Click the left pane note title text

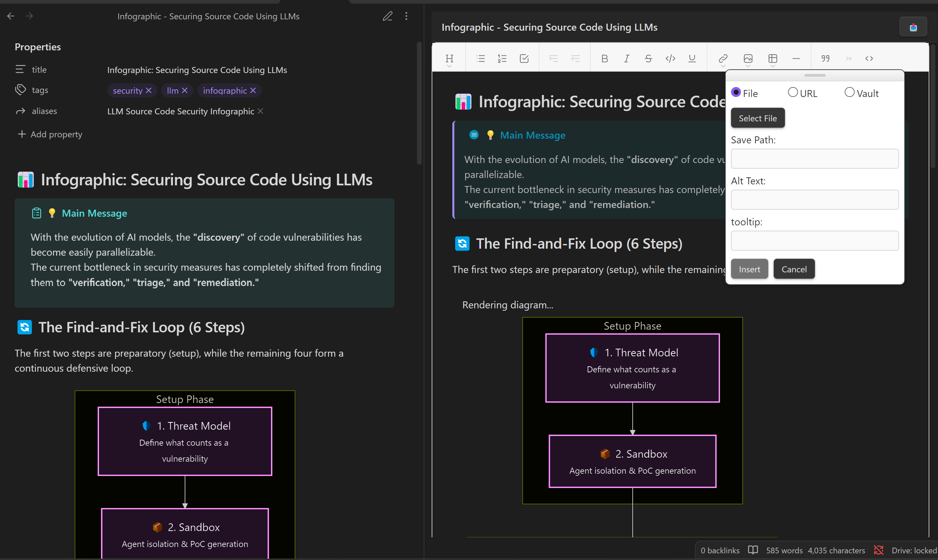[x=208, y=16]
